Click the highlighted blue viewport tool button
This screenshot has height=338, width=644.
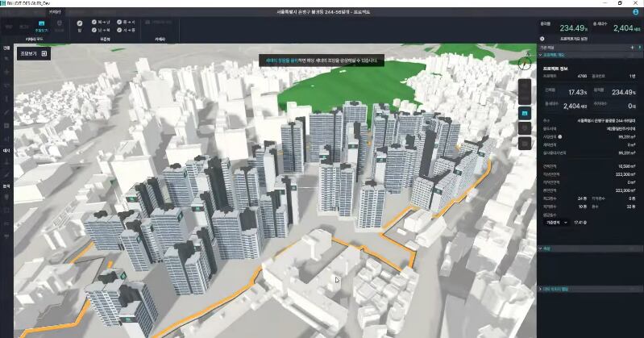(525, 112)
